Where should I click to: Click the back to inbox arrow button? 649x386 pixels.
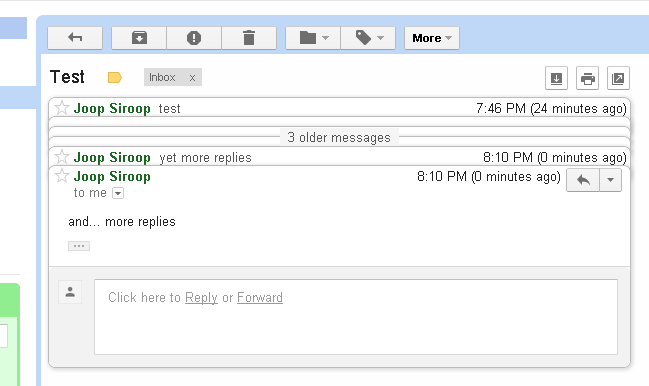(75, 38)
